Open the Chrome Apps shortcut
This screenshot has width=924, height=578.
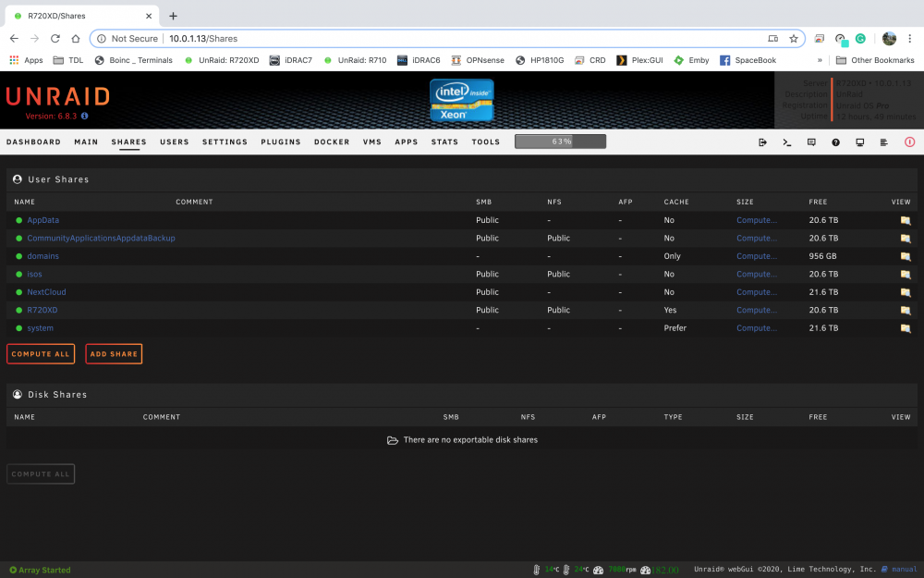click(x=27, y=60)
